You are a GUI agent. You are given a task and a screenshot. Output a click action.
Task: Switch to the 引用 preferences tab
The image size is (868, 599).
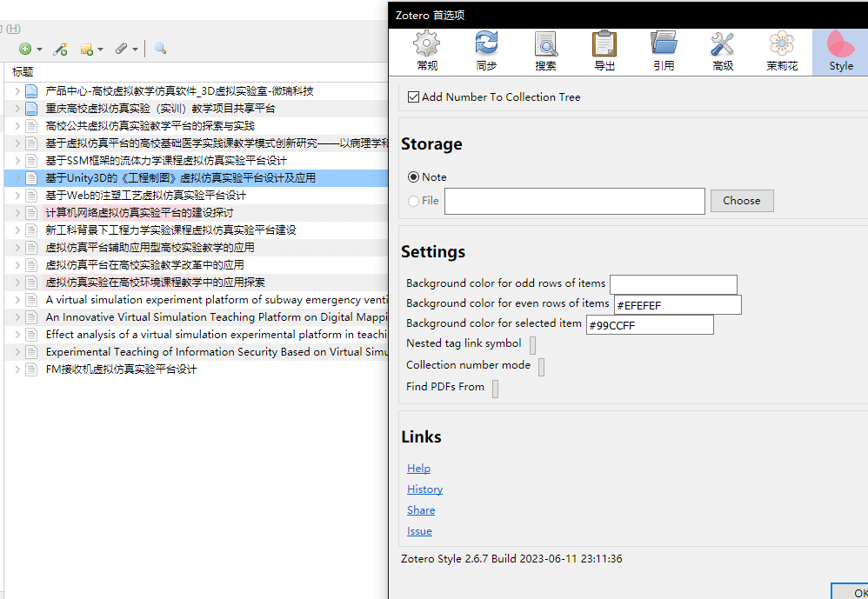664,52
